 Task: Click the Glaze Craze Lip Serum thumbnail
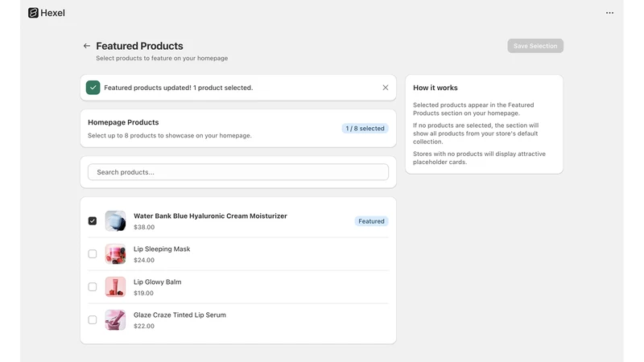point(115,319)
